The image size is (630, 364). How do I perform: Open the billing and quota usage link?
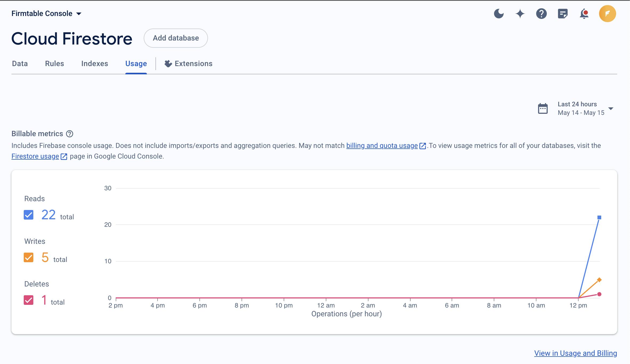(x=382, y=146)
